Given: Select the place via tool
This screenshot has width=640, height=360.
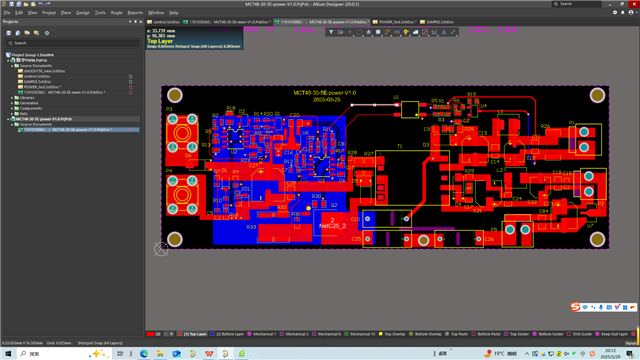Looking at the screenshot, I should pos(406,32).
